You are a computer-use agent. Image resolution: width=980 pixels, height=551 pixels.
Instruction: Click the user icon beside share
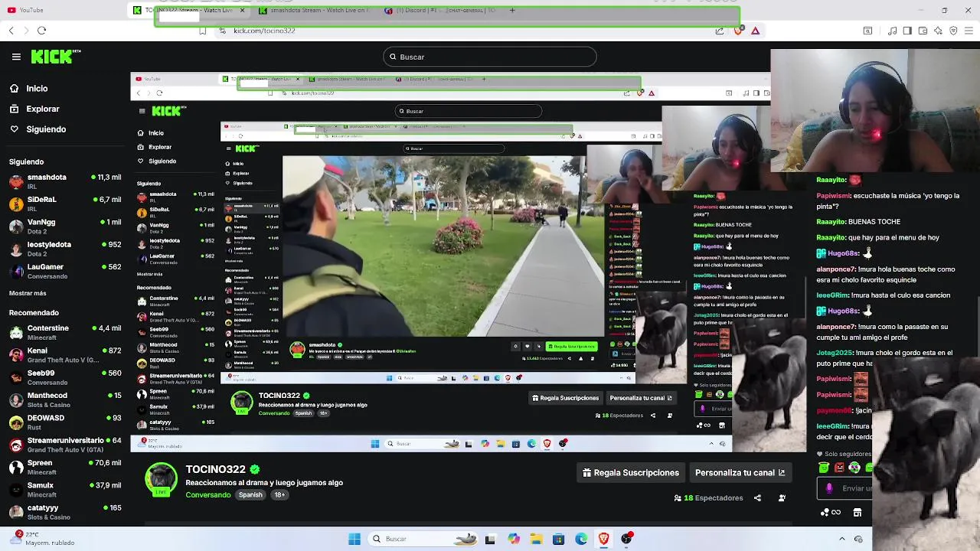[x=782, y=498]
